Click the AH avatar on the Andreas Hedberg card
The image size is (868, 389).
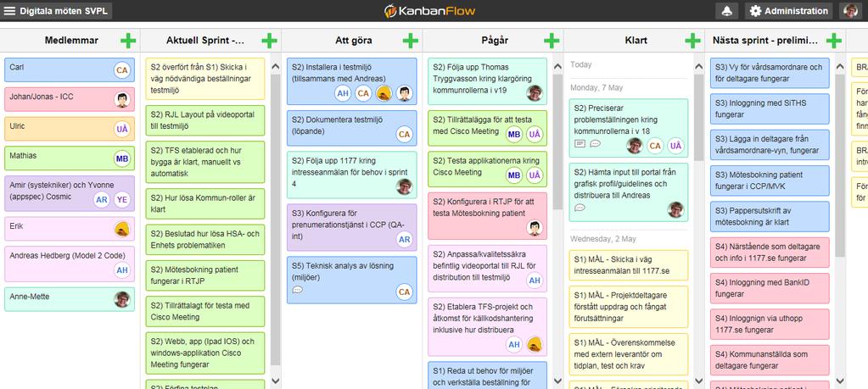point(122,270)
